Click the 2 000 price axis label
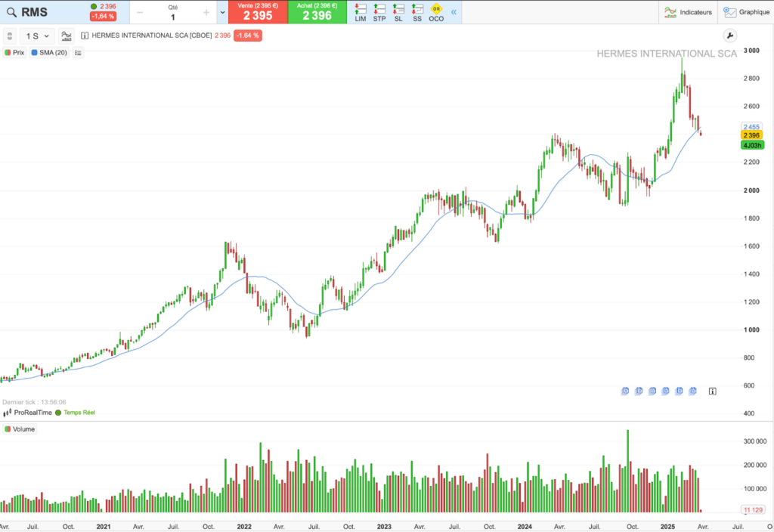774x532 pixels. click(x=751, y=190)
